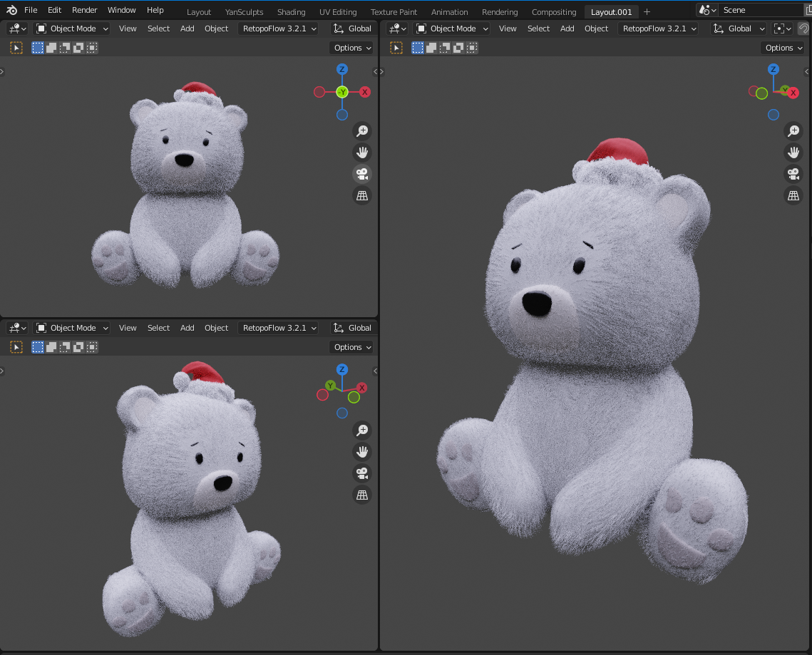Add a new workspace with plus button
The height and width of the screenshot is (655, 812).
(x=647, y=12)
